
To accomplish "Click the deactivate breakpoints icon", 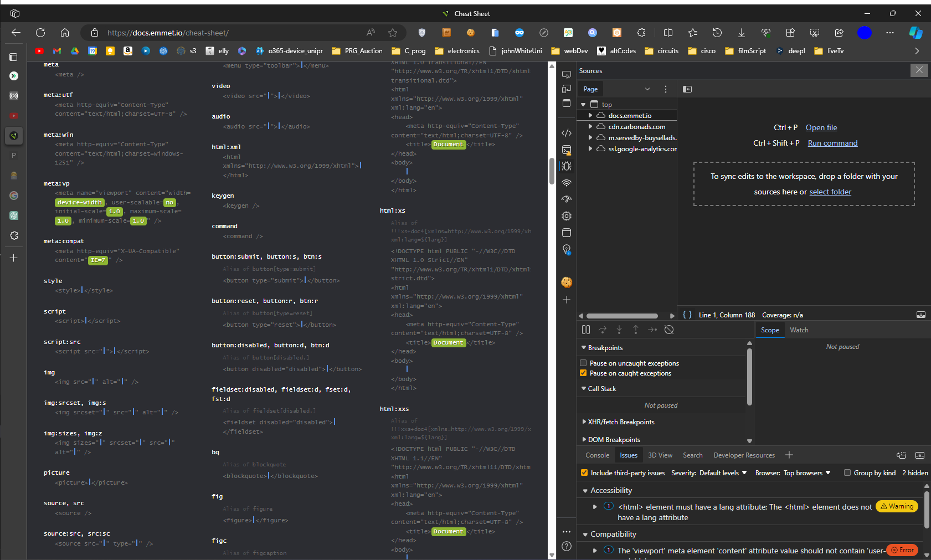I will click(x=670, y=330).
